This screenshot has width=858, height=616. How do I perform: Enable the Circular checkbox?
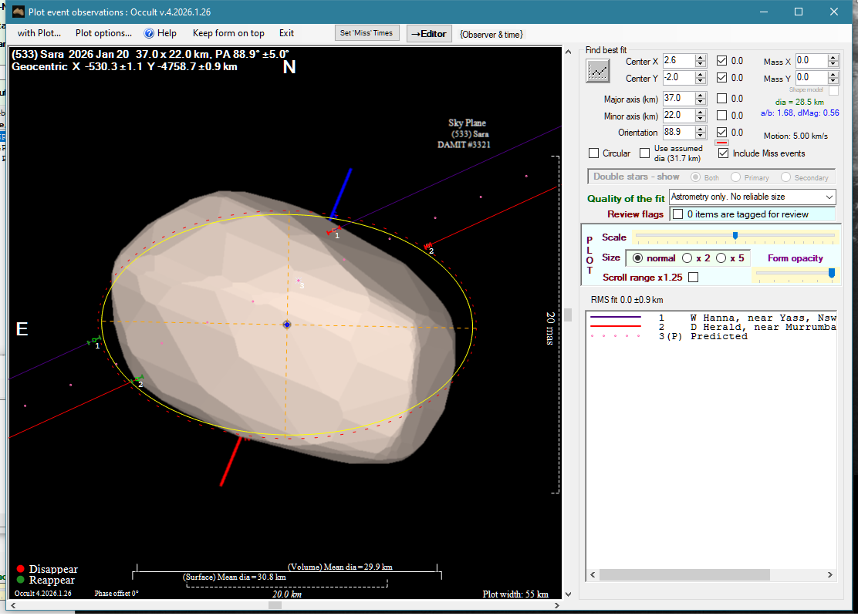coord(593,153)
